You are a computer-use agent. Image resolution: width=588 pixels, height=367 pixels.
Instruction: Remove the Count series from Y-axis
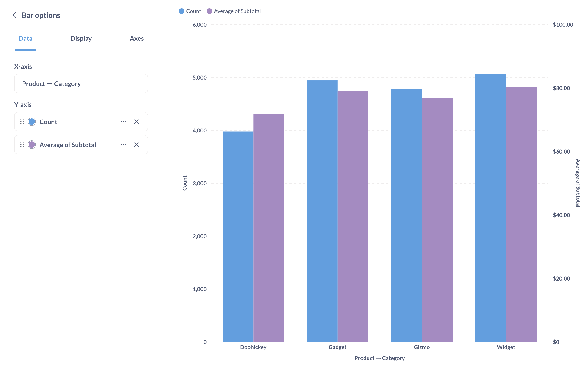click(x=137, y=122)
